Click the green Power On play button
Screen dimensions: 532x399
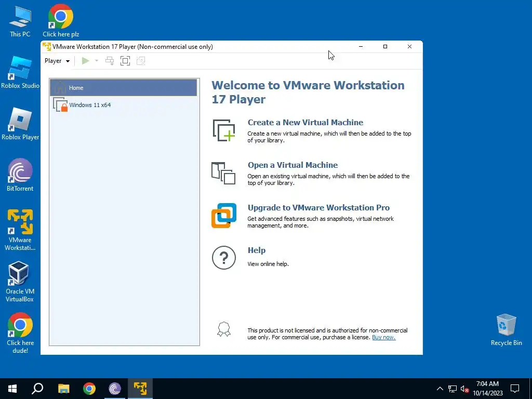coord(86,61)
